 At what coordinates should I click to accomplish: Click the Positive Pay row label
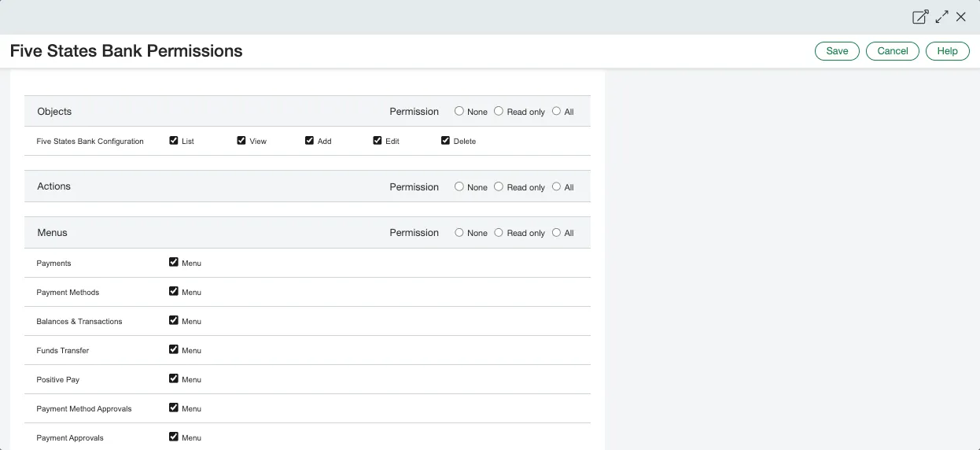(x=58, y=380)
